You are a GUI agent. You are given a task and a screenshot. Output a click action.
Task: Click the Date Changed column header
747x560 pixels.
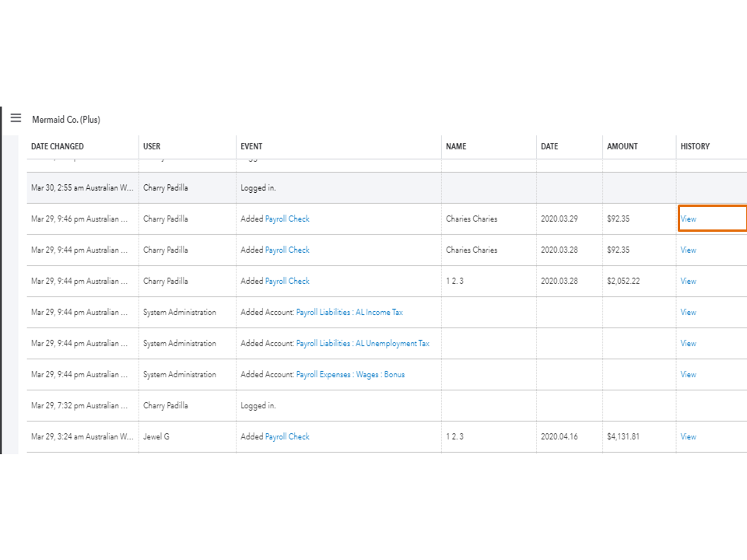click(x=58, y=146)
